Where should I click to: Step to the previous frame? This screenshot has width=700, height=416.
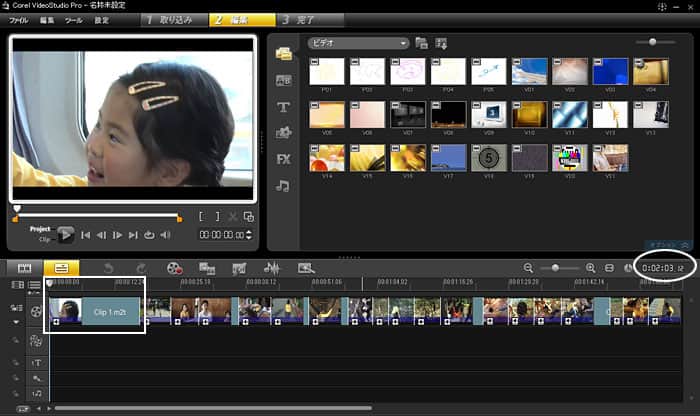pyautogui.click(x=101, y=235)
